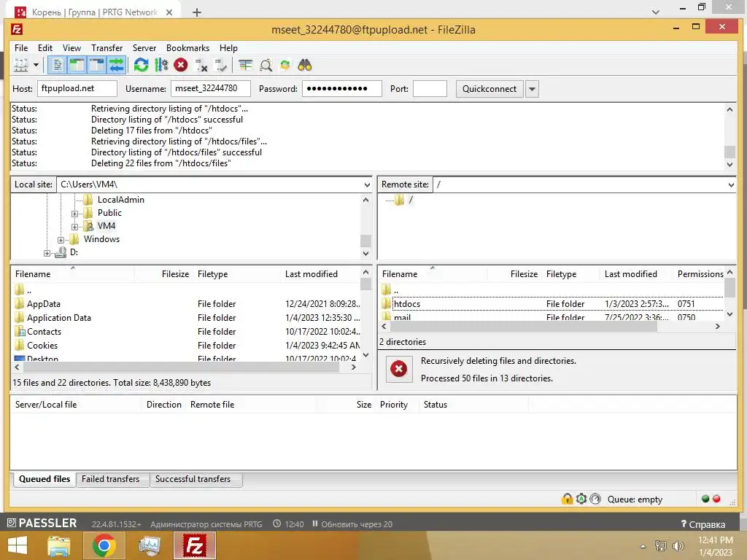Expand the D: drive node
Screen dimensions: 747x560
tap(47, 253)
